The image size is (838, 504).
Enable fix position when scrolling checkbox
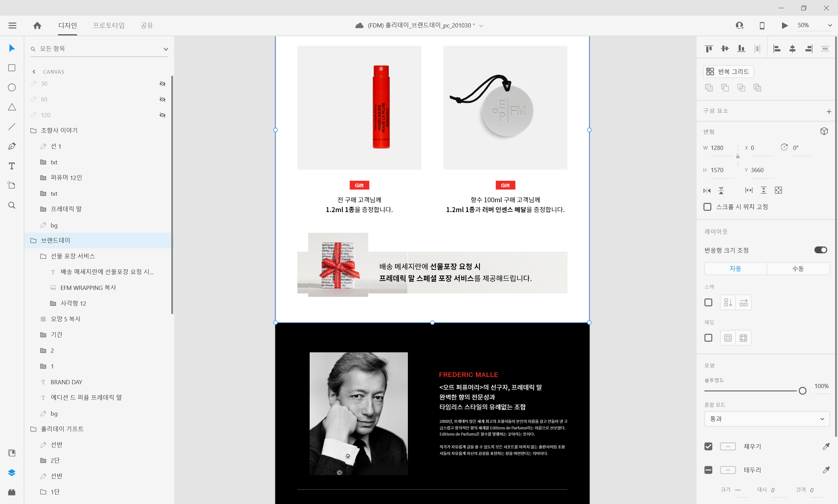[708, 207]
